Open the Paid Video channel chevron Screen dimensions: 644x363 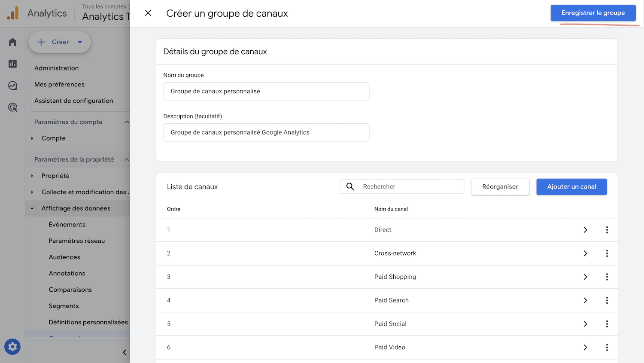pos(585,347)
